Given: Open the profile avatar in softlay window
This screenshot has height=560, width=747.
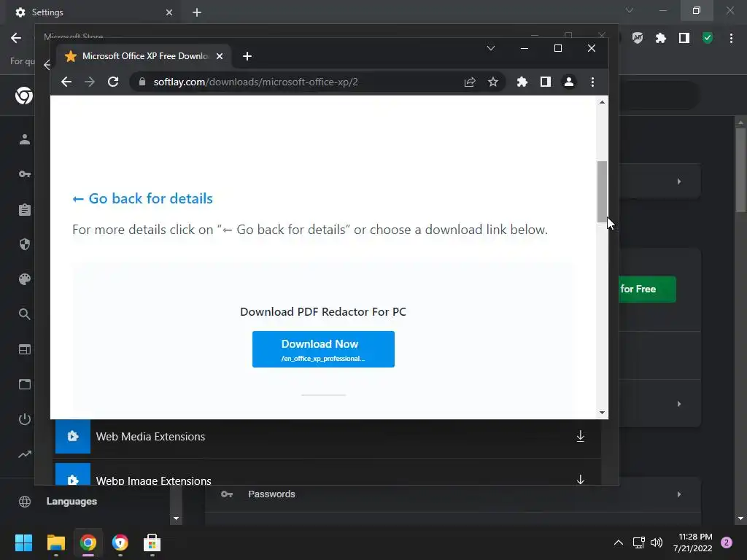Looking at the screenshot, I should coord(569,82).
